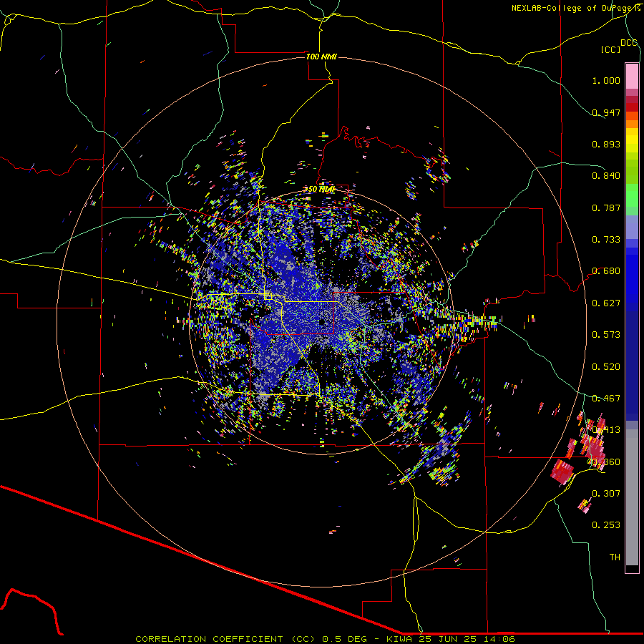
Task: Pick the light pink segment of the color bar
Action: [632, 77]
